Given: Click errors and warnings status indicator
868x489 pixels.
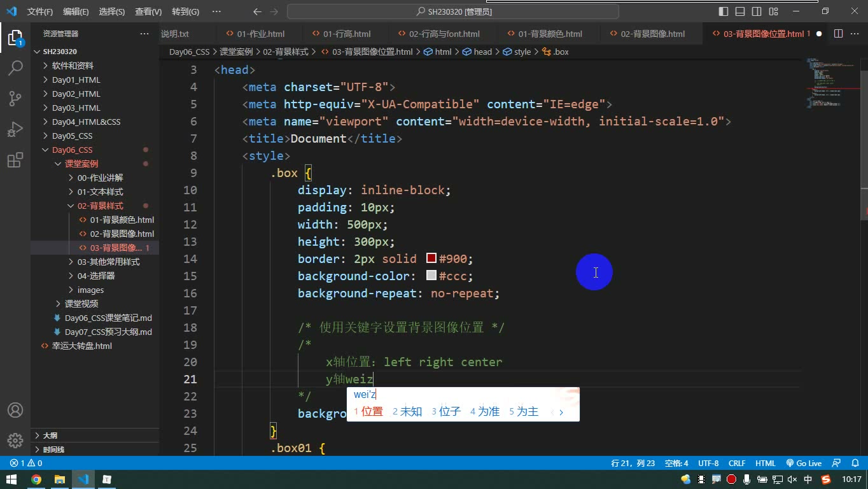Looking at the screenshot, I should click(26, 464).
